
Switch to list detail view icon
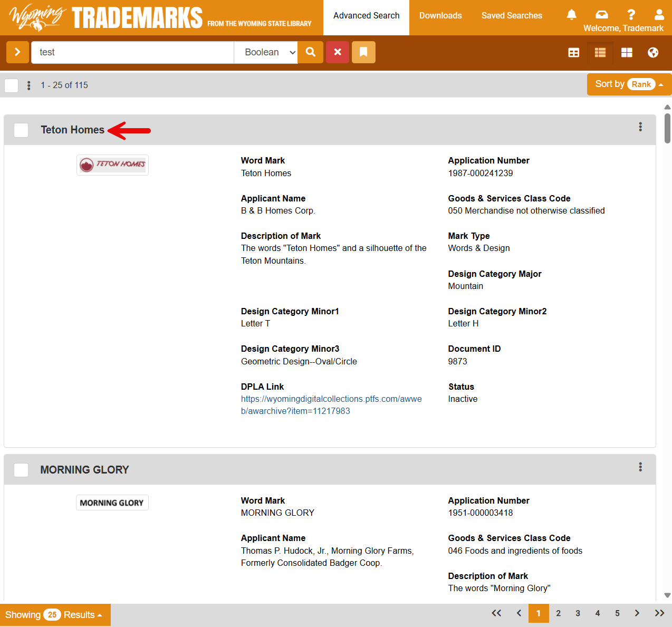click(600, 52)
